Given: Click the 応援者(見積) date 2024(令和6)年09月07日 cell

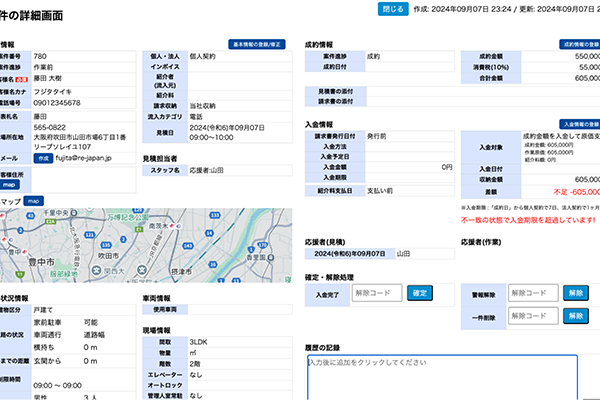Looking at the screenshot, I should (348, 254).
